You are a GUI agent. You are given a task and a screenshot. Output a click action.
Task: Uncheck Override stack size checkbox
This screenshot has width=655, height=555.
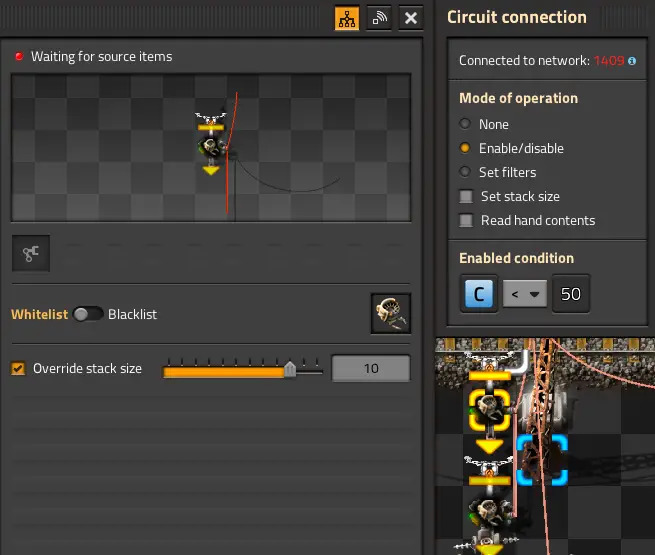tap(18, 368)
